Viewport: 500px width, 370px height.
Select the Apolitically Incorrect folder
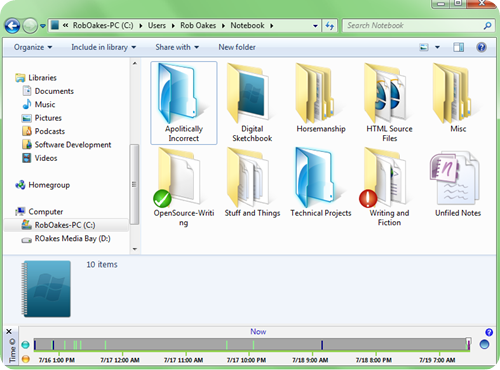pos(184,103)
